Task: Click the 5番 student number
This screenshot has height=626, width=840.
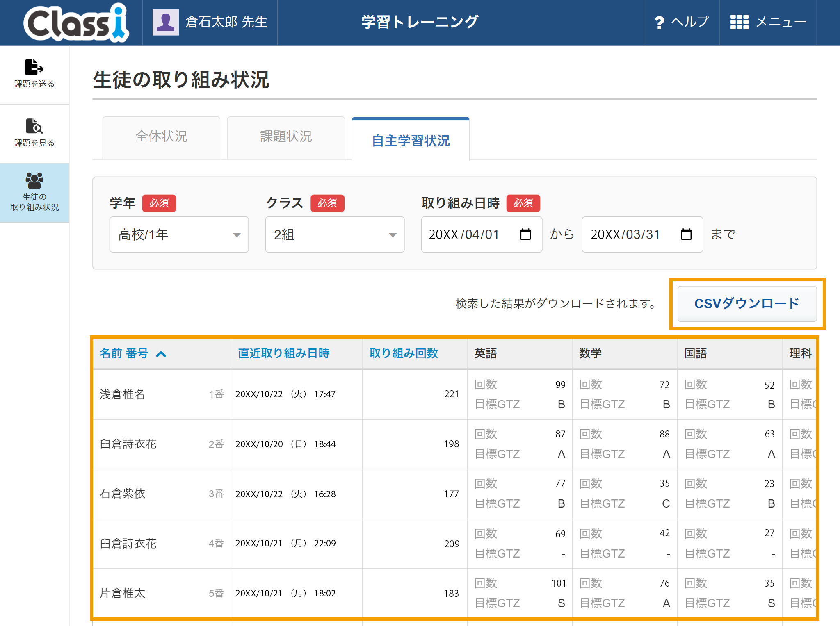Action: (x=216, y=593)
